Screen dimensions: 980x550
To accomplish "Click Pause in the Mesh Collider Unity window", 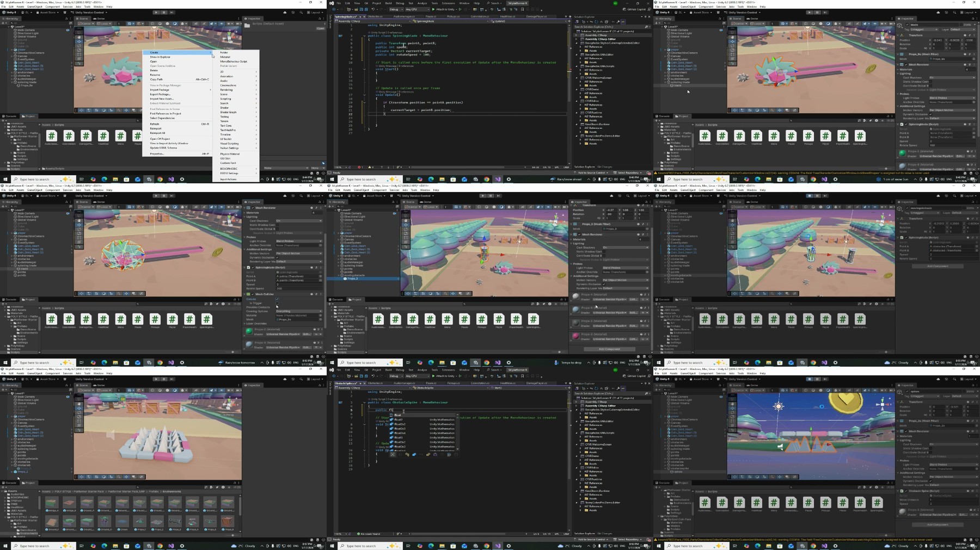I will click(x=163, y=196).
